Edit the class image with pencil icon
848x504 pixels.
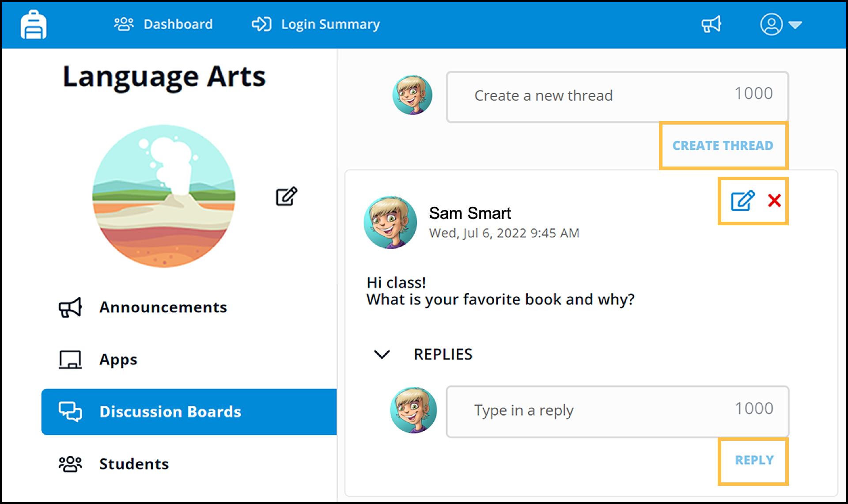(x=287, y=196)
